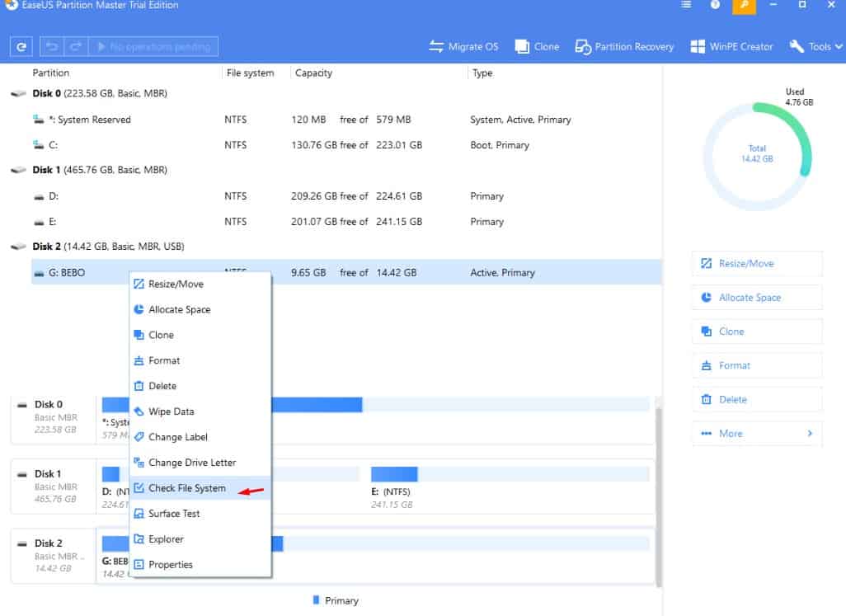Click the Capacity column header
846x616 pixels.
pos(313,73)
